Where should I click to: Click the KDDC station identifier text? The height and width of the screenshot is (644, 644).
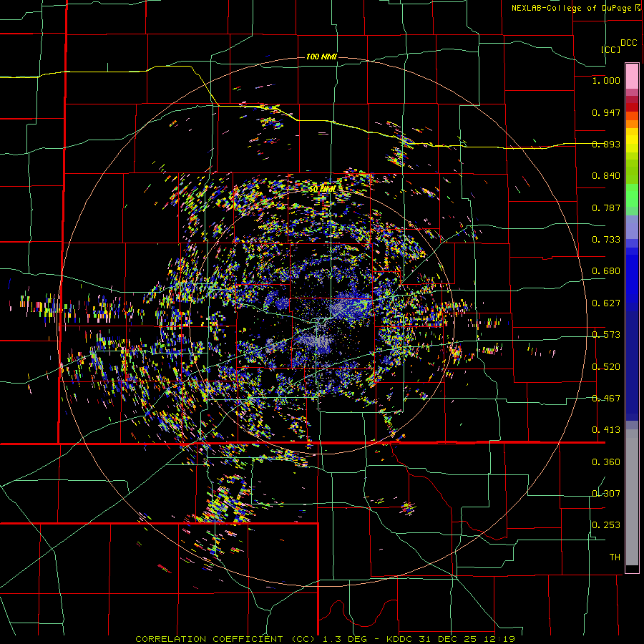click(x=401, y=639)
